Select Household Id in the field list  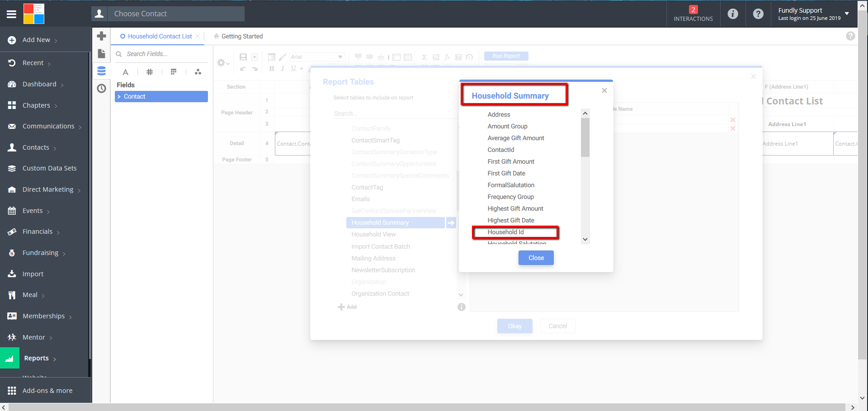[x=505, y=232]
